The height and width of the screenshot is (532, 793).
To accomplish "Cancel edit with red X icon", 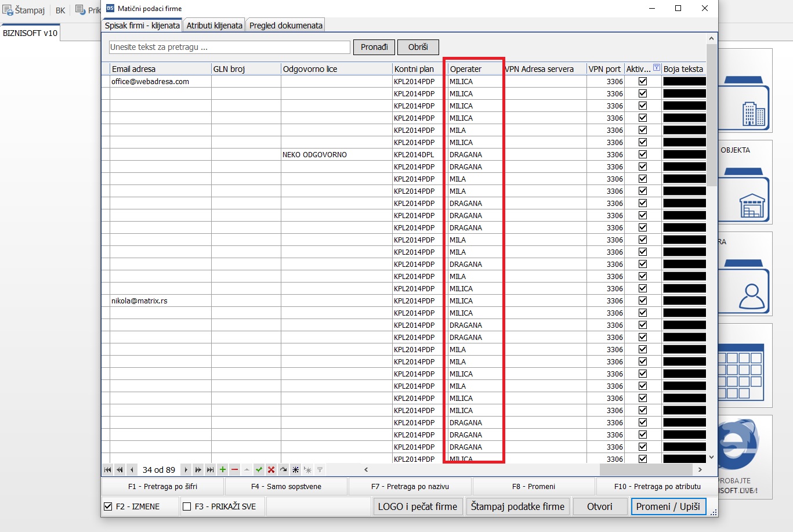I will click(x=271, y=470).
